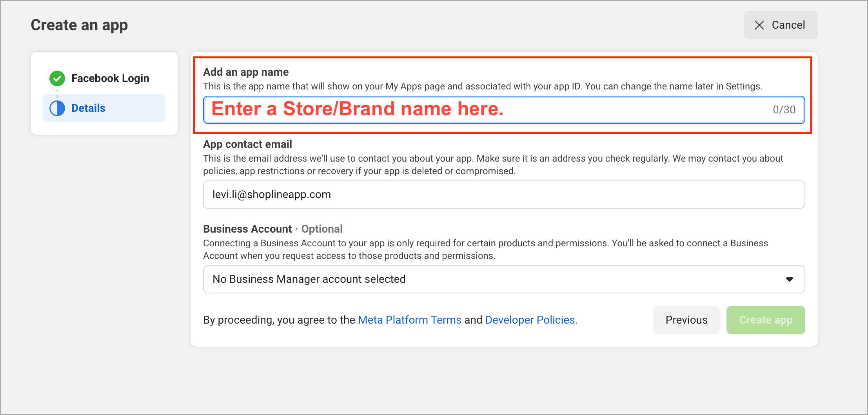Image resolution: width=868 pixels, height=415 pixels.
Task: Focus the app name input field
Action: click(x=504, y=110)
